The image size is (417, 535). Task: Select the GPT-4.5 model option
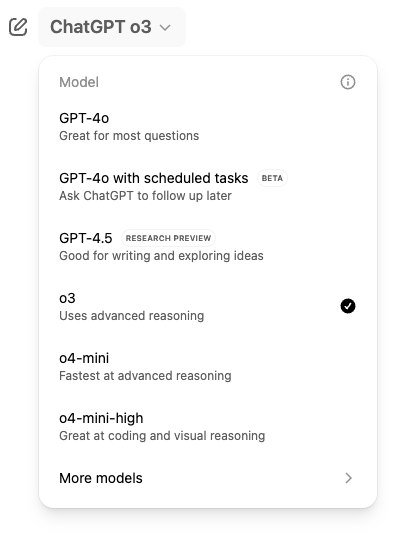(x=207, y=247)
